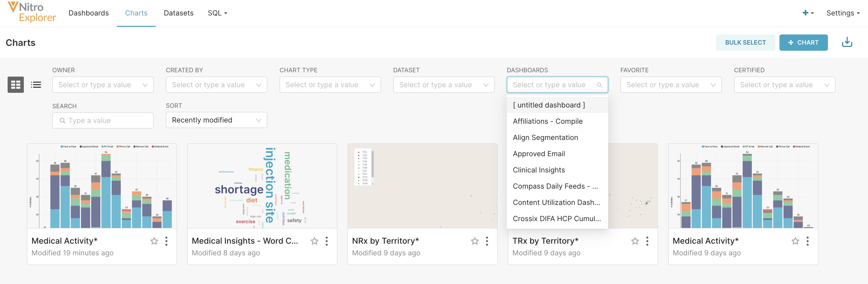
Task: Toggle favorite star on NRx by Territory
Action: click(x=474, y=241)
